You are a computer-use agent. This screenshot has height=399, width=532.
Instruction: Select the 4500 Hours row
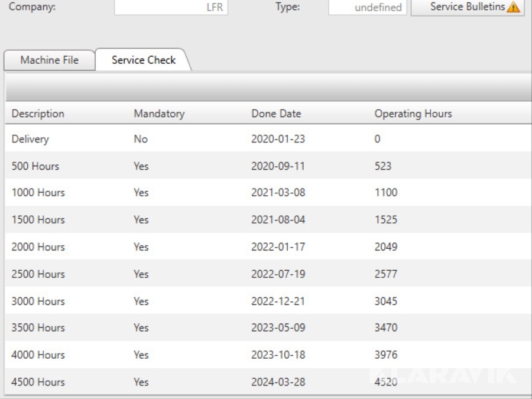(x=268, y=382)
